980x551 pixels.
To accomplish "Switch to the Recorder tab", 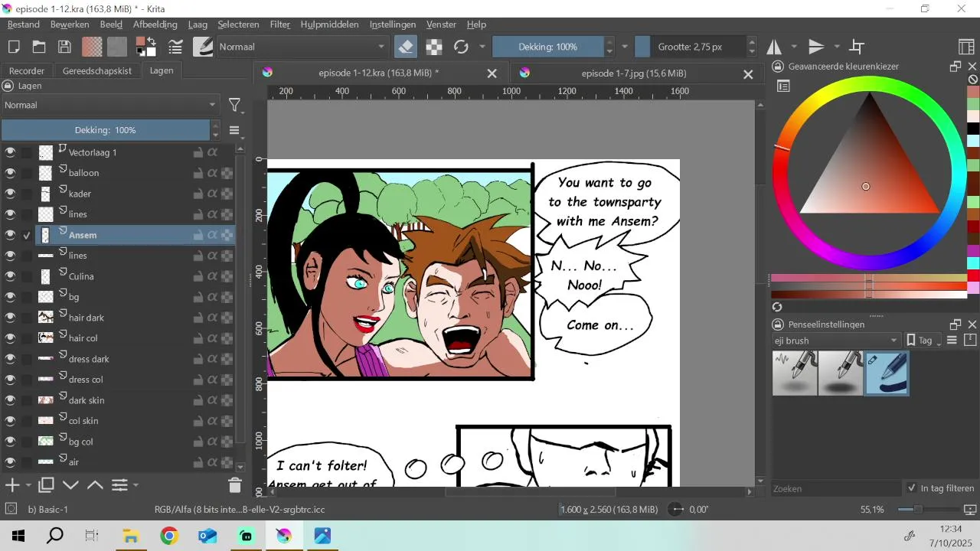I will [x=27, y=70].
